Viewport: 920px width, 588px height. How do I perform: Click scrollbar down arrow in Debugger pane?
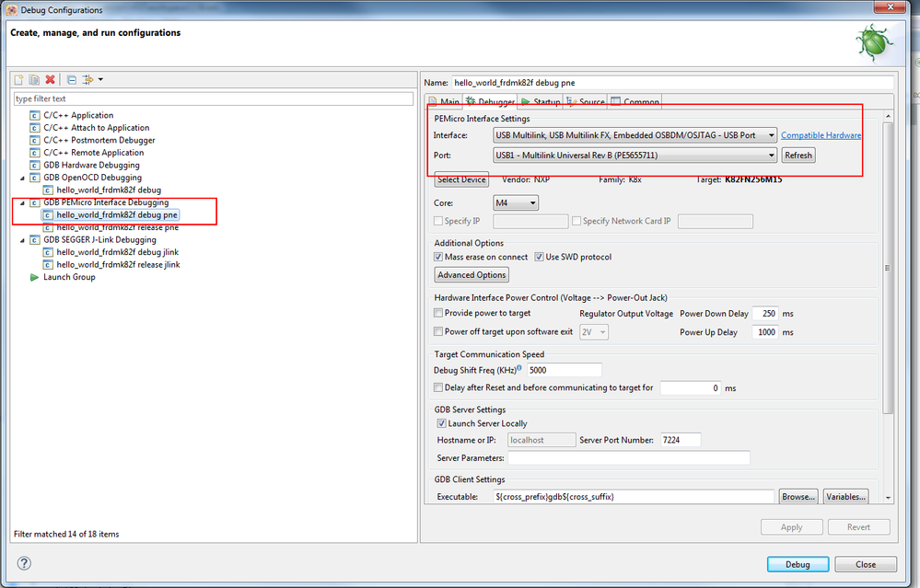tap(888, 497)
